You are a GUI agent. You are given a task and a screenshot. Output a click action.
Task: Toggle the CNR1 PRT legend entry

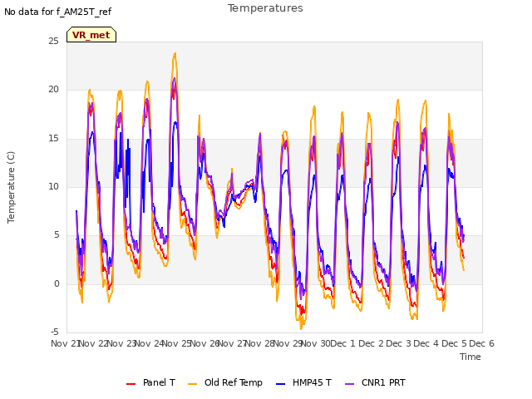coord(375,382)
